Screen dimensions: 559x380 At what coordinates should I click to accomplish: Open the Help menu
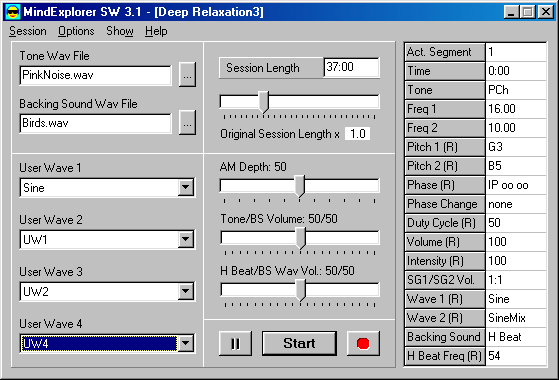tap(156, 31)
